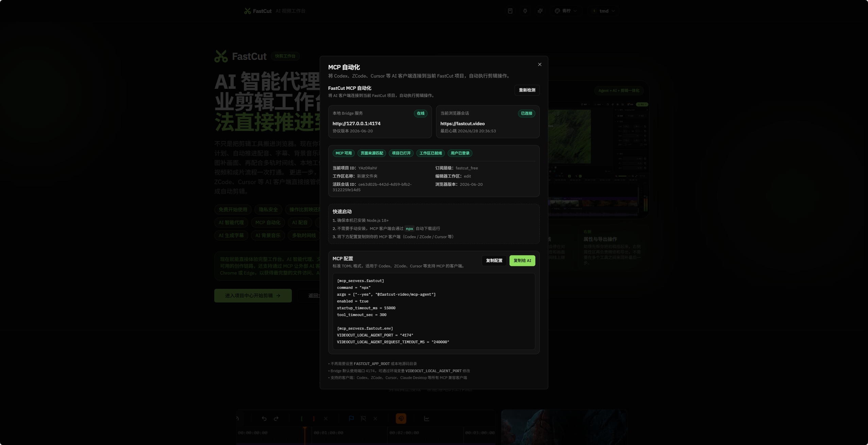Click the AI 背景音乐 tag on the page
Screen dimensions: 868x445
[268, 235]
